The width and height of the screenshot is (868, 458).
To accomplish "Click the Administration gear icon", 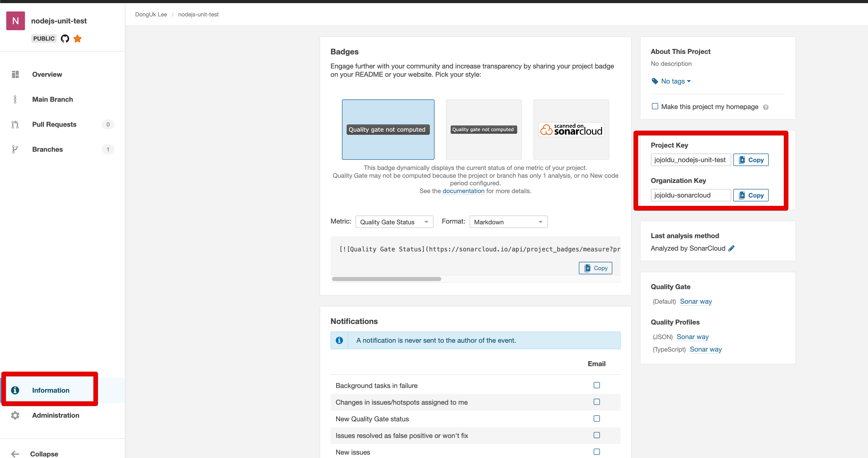I will coord(15,415).
